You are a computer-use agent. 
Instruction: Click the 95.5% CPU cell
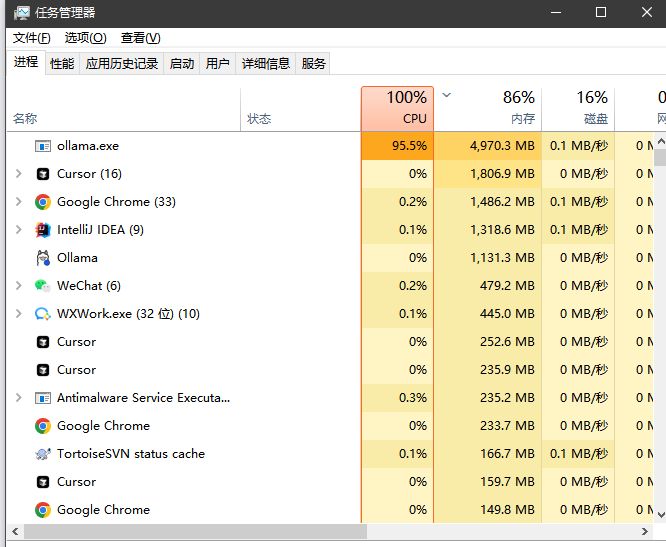(398, 146)
